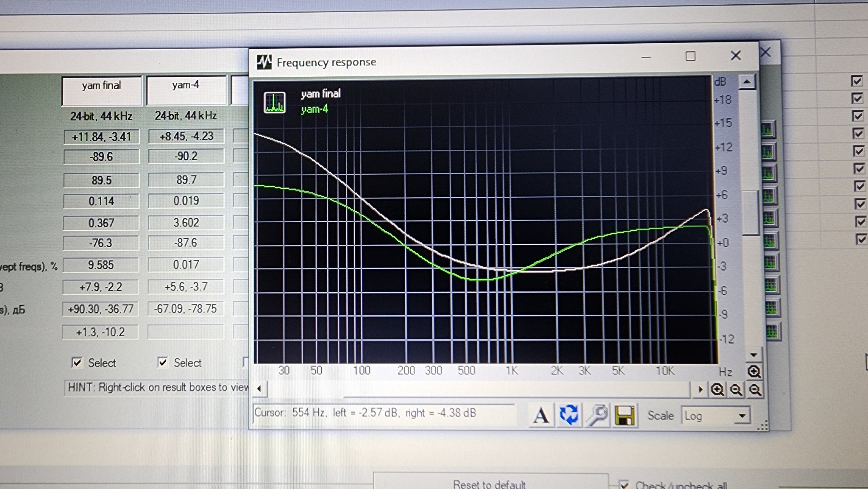Open graph icon in the -76.3 row
Image resolution: width=868 pixels, height=489 pixels.
(x=770, y=241)
